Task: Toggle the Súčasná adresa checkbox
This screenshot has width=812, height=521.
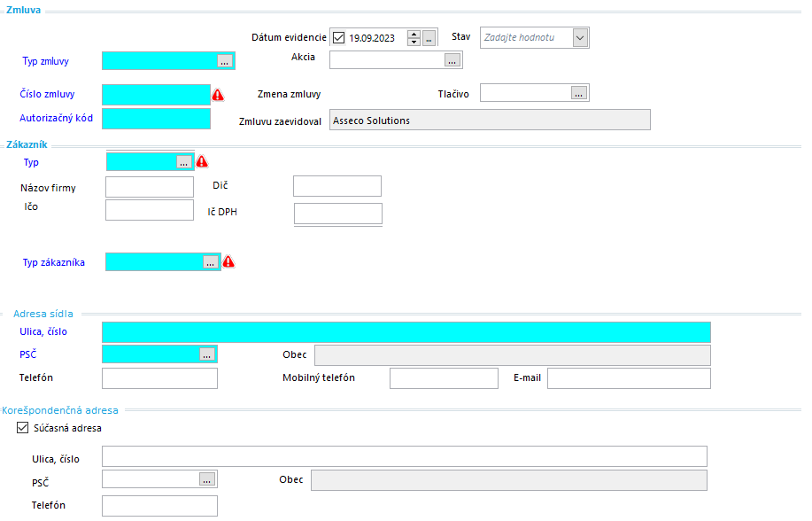Action: [22, 428]
